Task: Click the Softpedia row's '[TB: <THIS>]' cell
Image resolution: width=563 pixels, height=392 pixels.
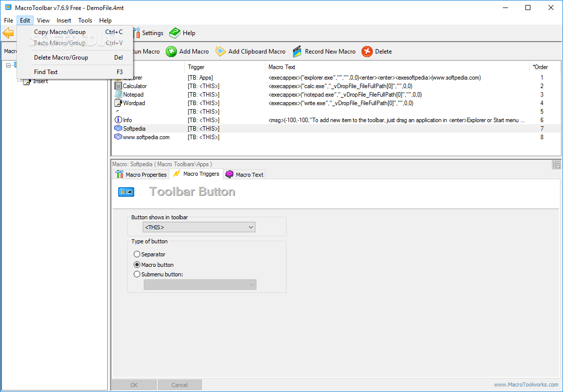Action: tap(203, 129)
